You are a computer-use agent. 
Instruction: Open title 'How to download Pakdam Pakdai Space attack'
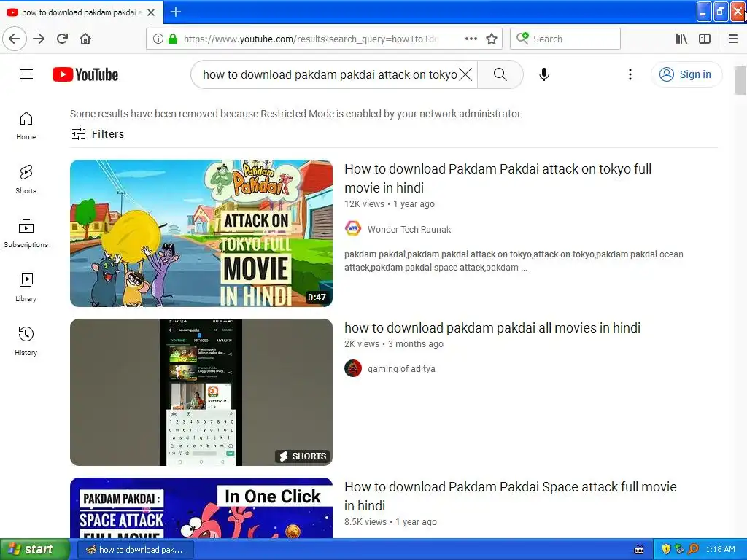click(x=510, y=496)
